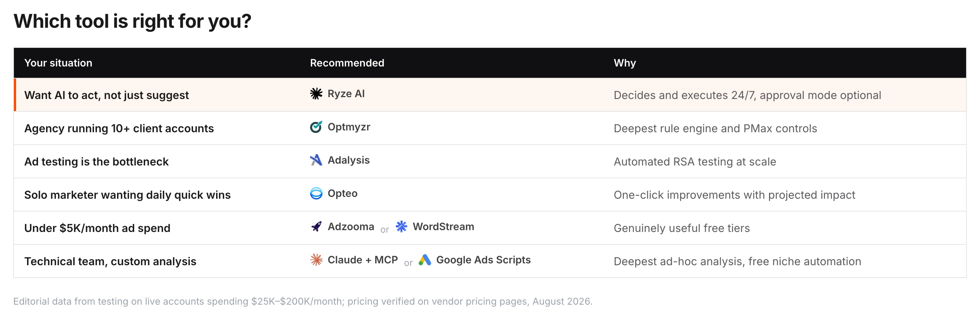The width and height of the screenshot is (980, 320).
Task: Click 'Technical team, custom analysis' cell
Action: point(110,262)
